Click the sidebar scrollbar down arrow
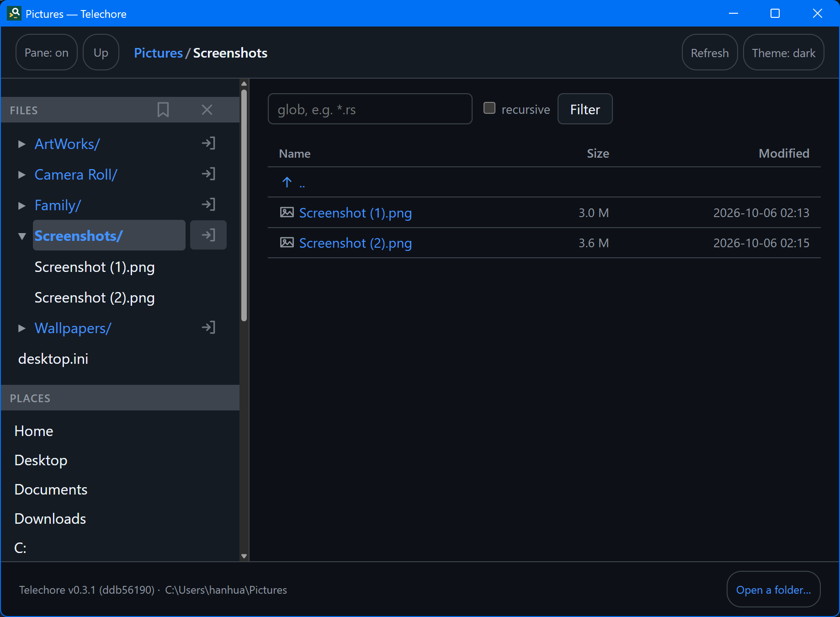 point(244,556)
